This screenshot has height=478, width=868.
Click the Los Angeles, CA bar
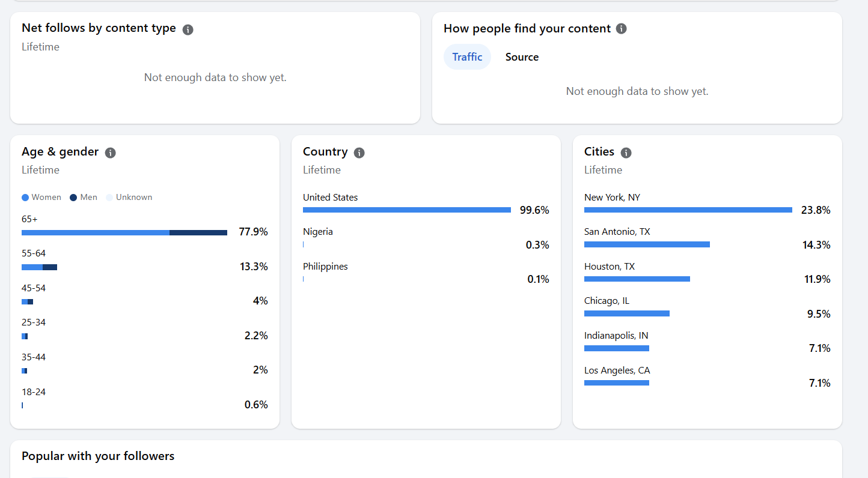point(617,383)
